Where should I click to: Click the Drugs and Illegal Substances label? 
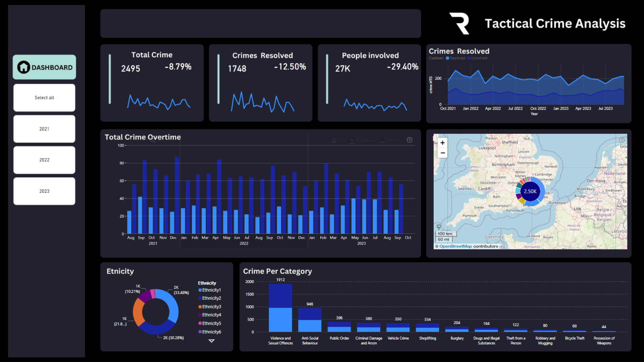point(486,341)
